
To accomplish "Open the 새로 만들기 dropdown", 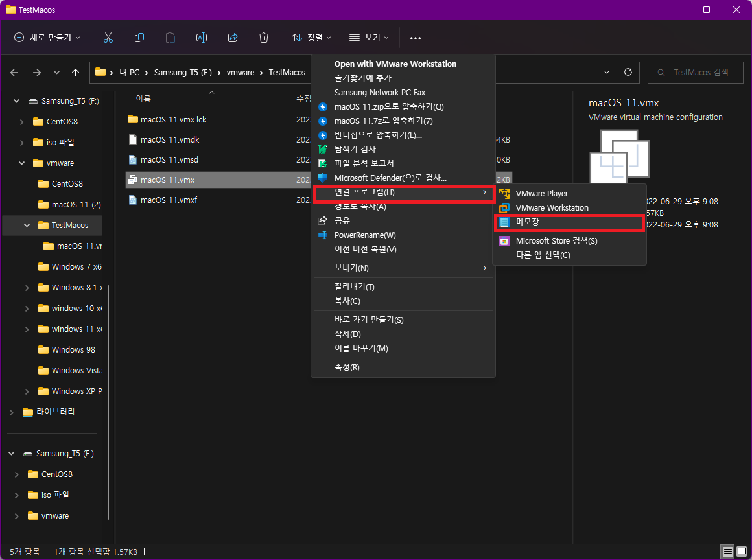I will pos(47,38).
